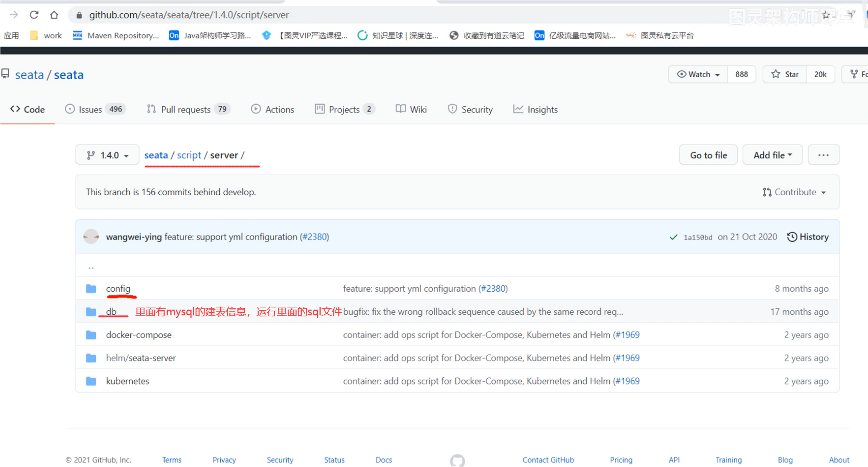Open the Java架构师学习路 bookmark

coord(210,35)
